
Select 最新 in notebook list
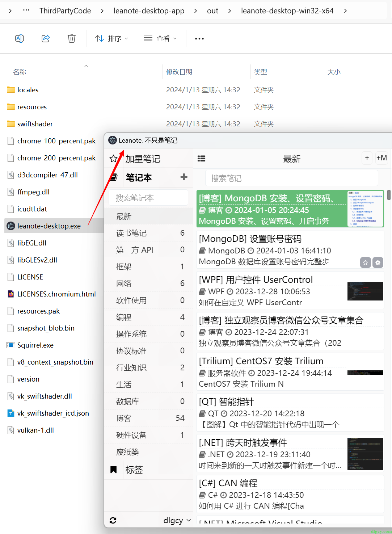(149, 216)
